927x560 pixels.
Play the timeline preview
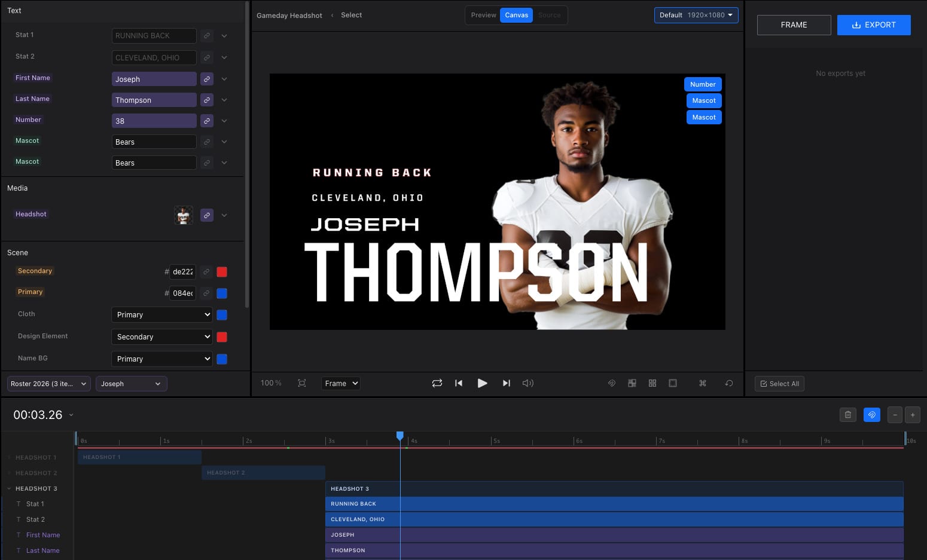(x=482, y=383)
